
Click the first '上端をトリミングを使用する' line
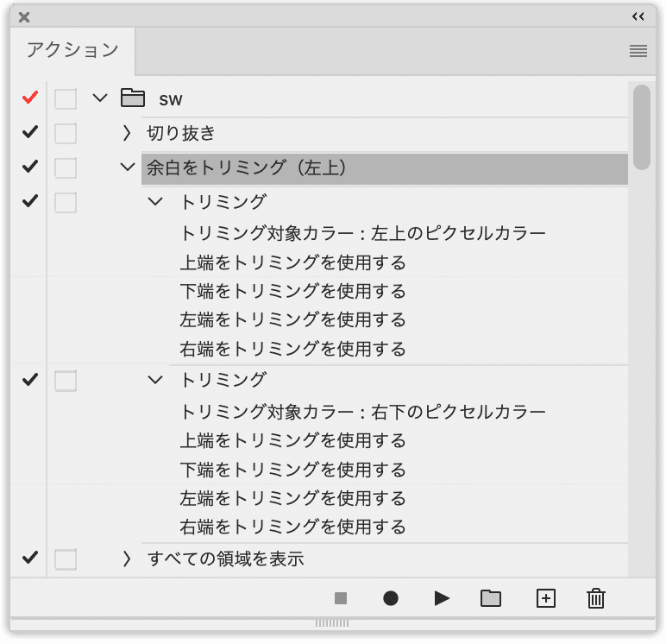coord(292,262)
